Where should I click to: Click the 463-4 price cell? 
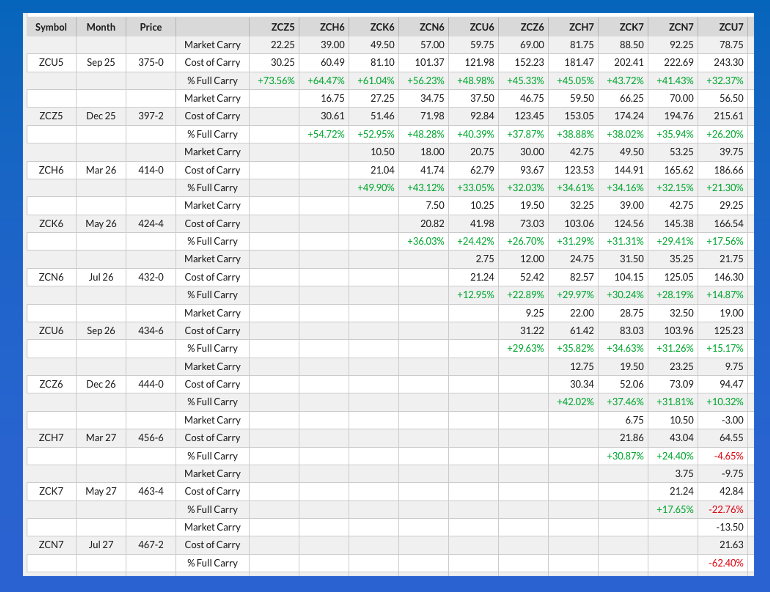(x=151, y=491)
